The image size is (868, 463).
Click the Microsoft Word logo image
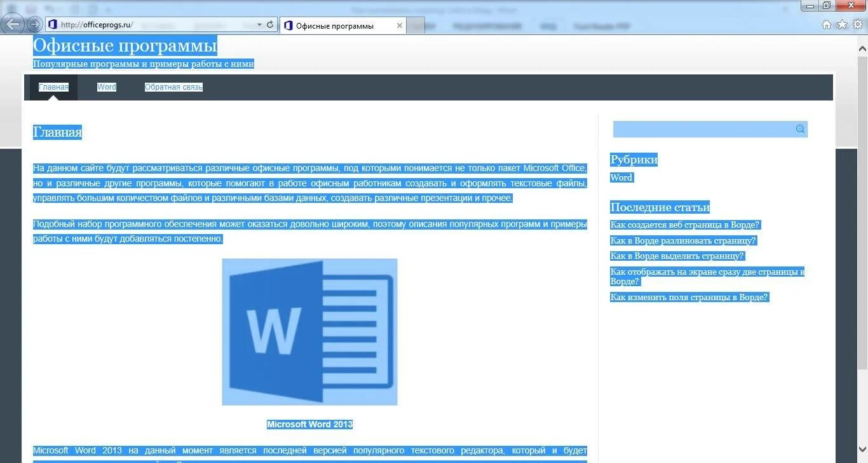[x=309, y=332]
